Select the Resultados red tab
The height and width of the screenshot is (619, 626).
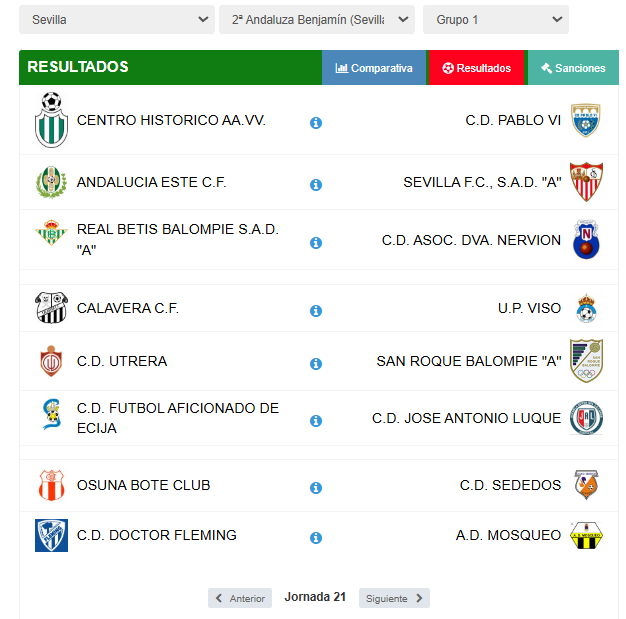coord(476,67)
